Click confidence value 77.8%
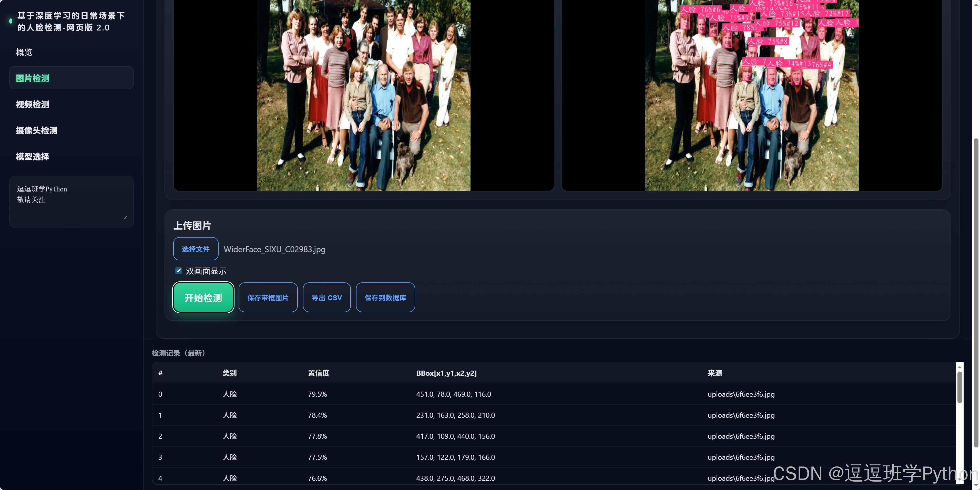 click(x=318, y=436)
